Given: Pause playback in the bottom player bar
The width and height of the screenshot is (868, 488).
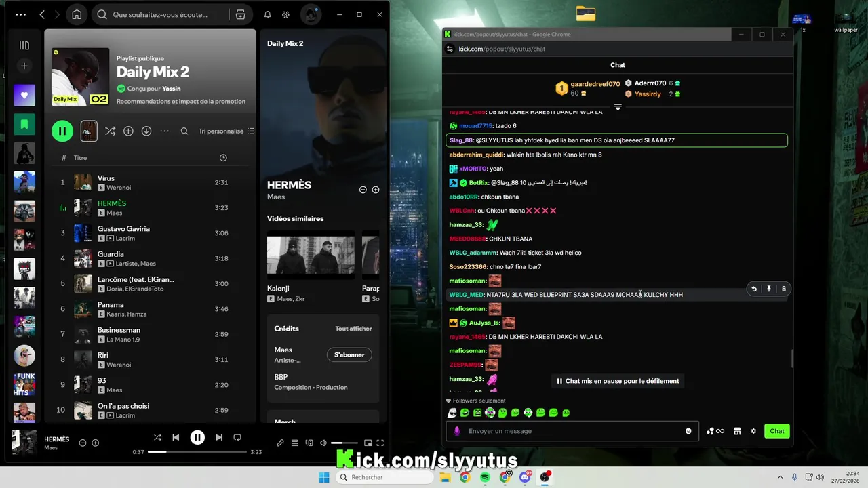Looking at the screenshot, I should pos(197,438).
